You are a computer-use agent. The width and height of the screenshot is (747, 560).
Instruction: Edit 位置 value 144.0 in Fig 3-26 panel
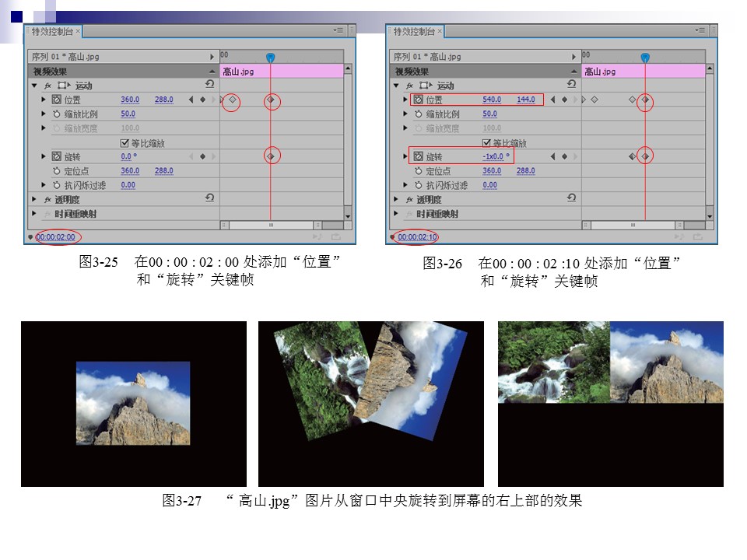pos(526,100)
